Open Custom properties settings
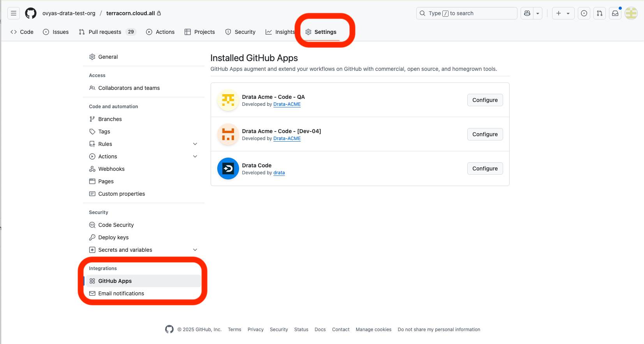The height and width of the screenshot is (344, 644). click(144, 194)
